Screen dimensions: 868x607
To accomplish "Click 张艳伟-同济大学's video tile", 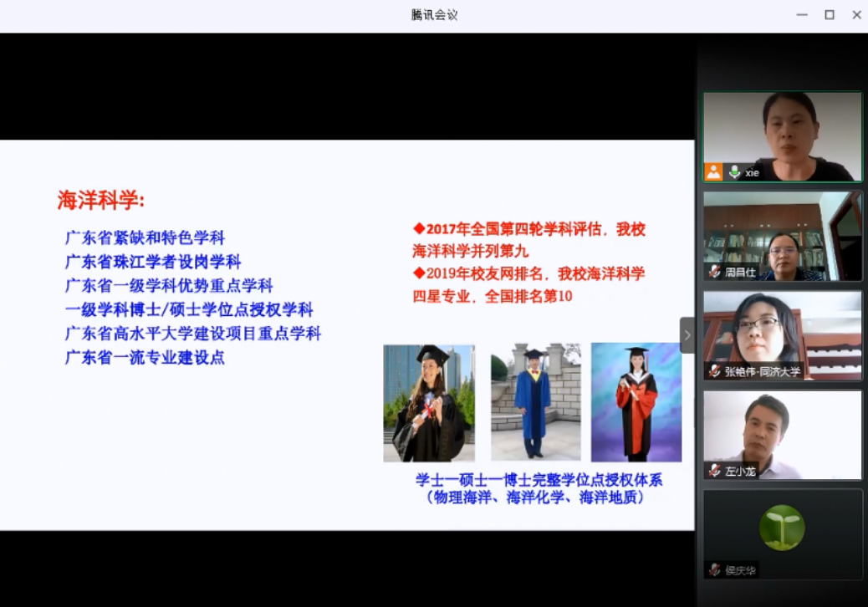I will pos(782,335).
